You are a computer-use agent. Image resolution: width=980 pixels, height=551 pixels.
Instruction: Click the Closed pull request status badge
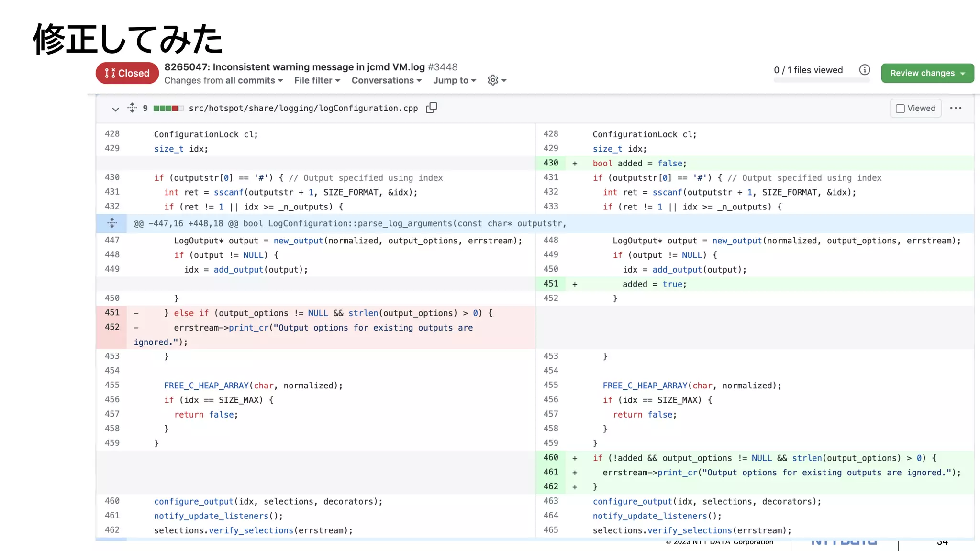[127, 73]
